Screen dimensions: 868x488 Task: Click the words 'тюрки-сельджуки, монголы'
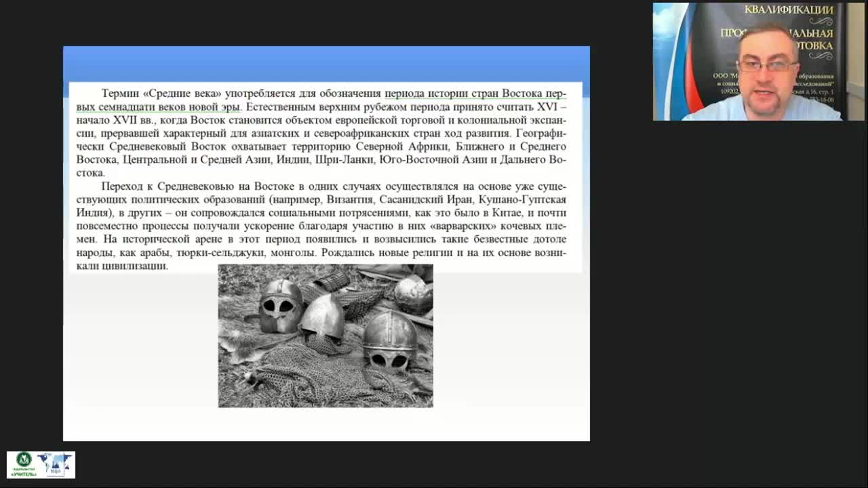(x=245, y=253)
